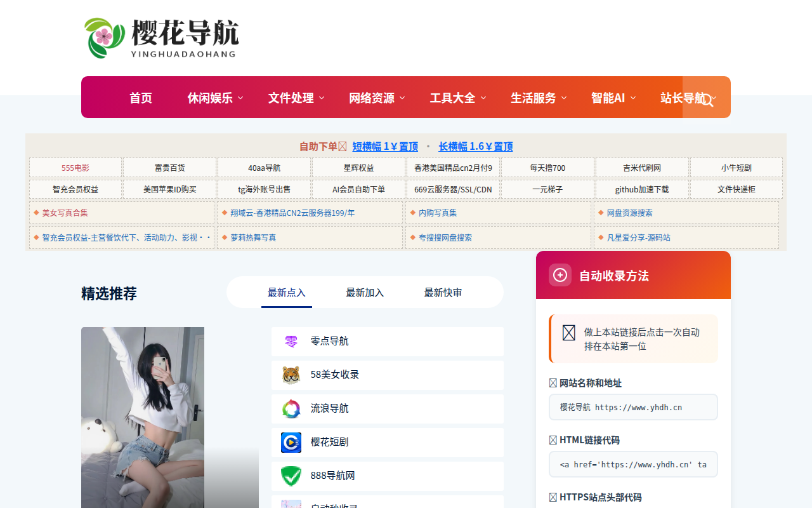This screenshot has width=812, height=508.
Task: Open the 669云服务器/SSL/CDN link
Action: tap(454, 189)
